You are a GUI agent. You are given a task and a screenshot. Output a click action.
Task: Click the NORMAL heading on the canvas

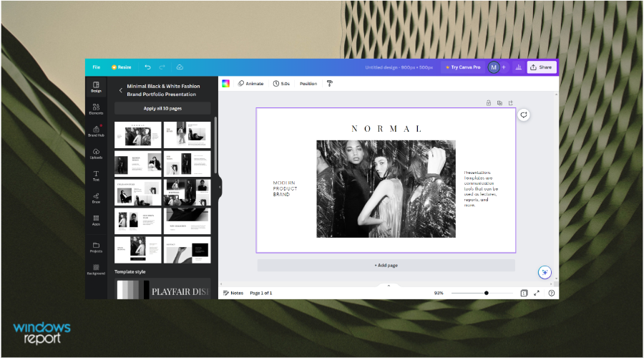386,129
